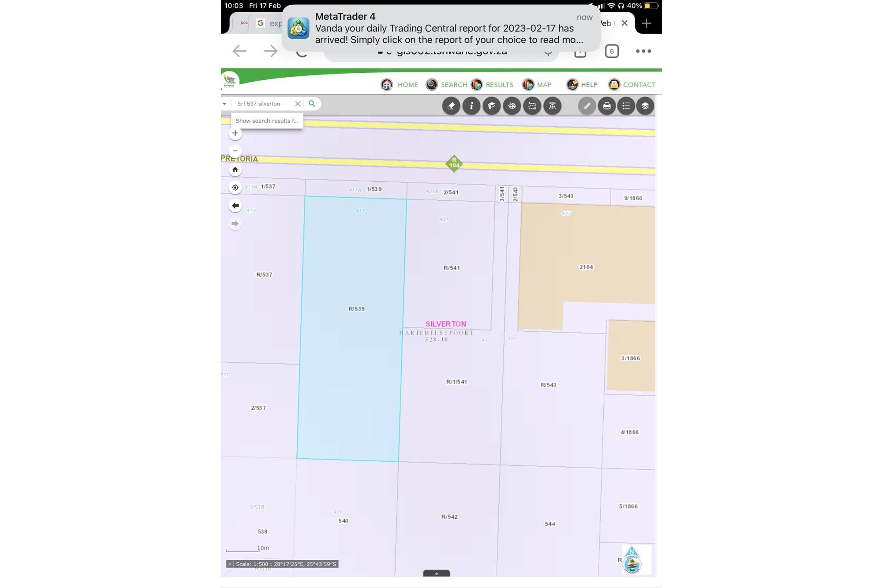Clear the Erf 537 silverton search text
Screen dimensions: 882x588
[298, 104]
